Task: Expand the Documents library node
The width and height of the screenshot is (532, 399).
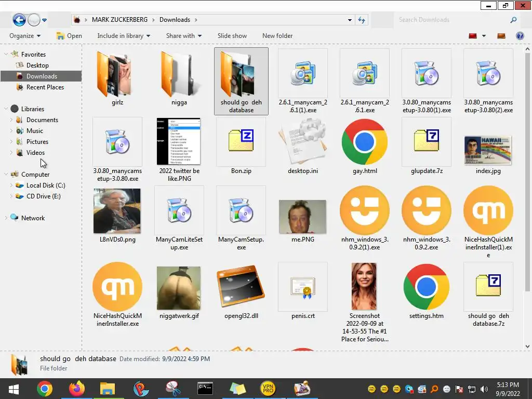Action: click(x=11, y=120)
